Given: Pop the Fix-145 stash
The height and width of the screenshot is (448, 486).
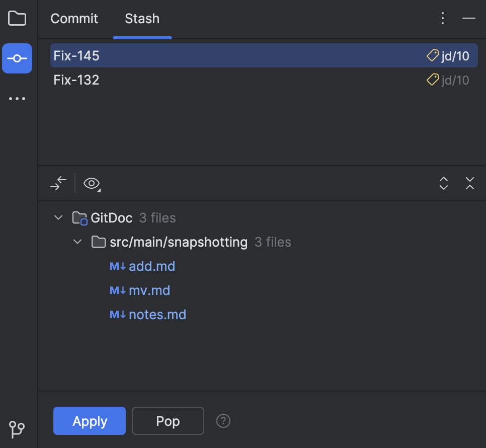Looking at the screenshot, I should [168, 421].
